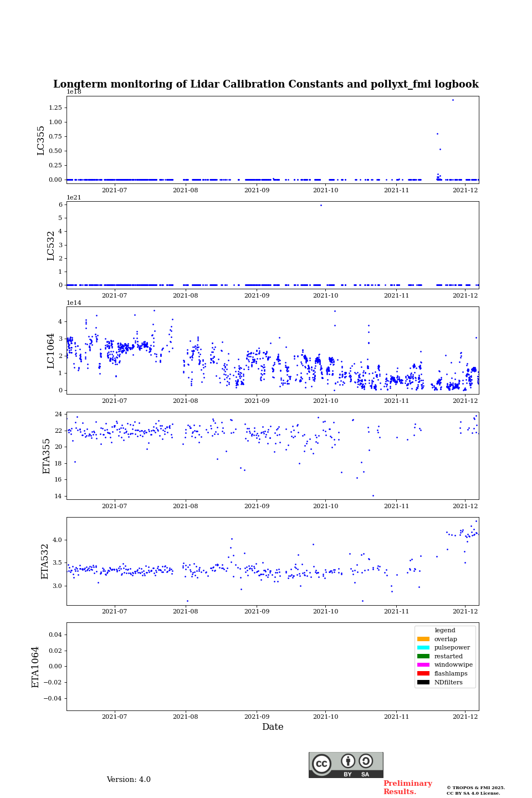Screen dimensions: 532x798
Task: Click the cyan pulsepower legend swatch
Action: (x=423, y=648)
